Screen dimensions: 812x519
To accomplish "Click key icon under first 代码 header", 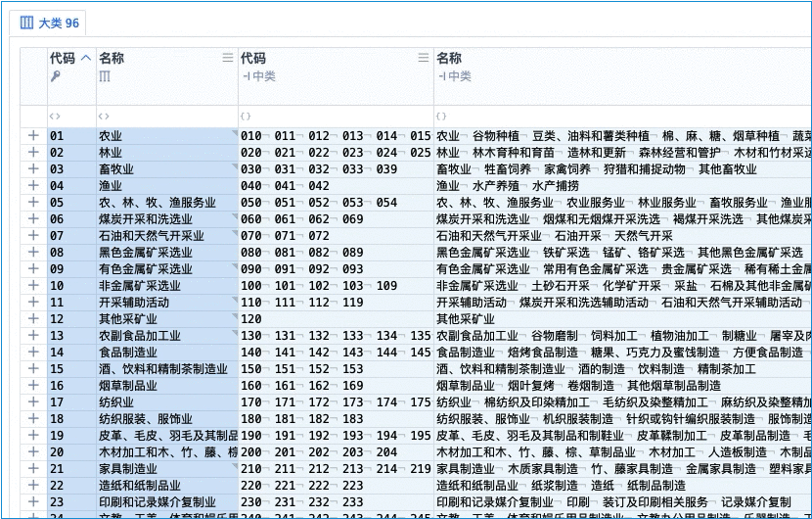I will 56,76.
